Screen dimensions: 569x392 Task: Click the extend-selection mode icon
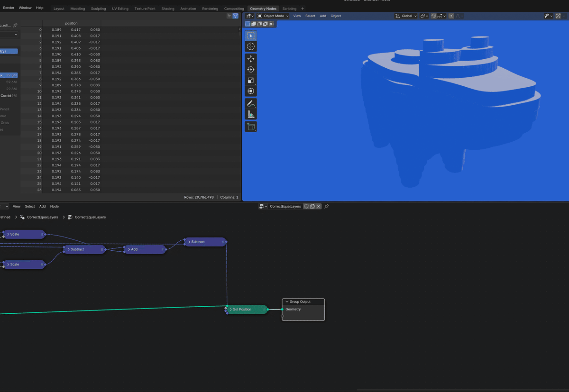(254, 24)
